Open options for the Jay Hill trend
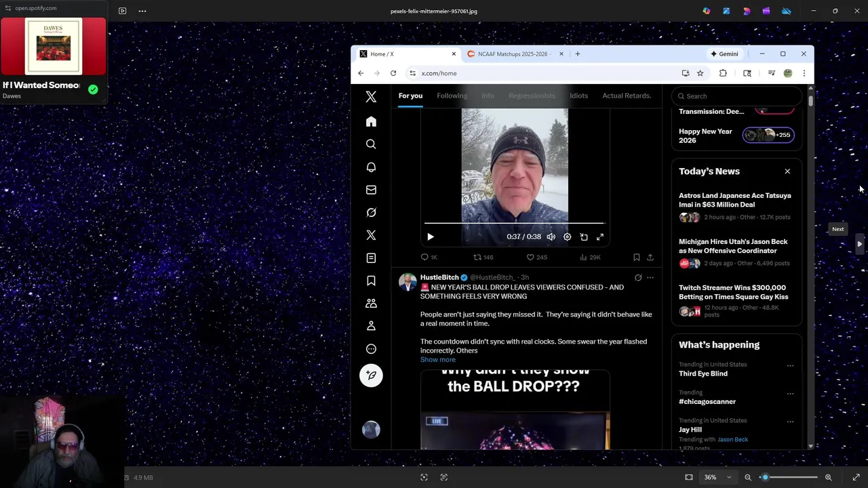Viewport: 868px width, 488px height. (x=790, y=422)
